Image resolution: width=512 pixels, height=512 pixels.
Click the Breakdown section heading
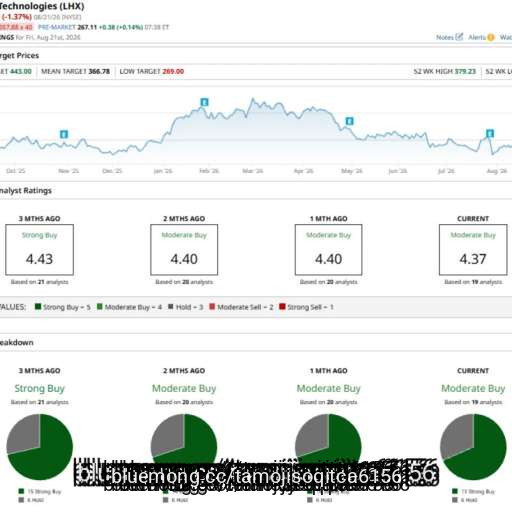[x=17, y=342]
